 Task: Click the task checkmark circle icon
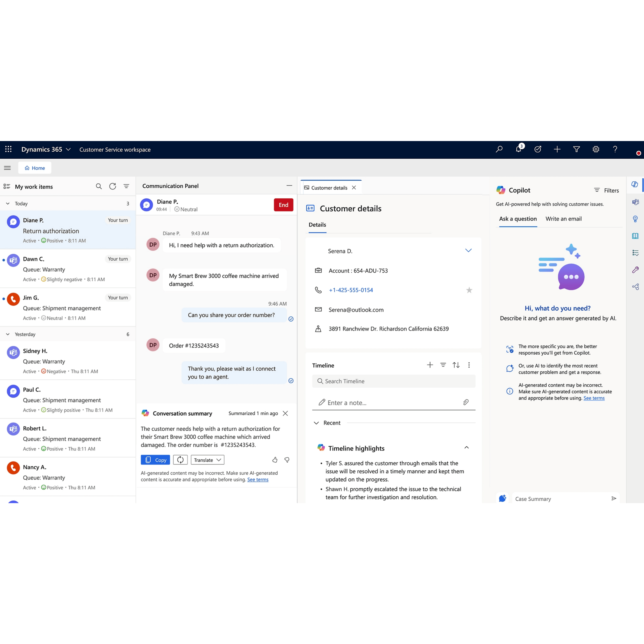coord(538,149)
